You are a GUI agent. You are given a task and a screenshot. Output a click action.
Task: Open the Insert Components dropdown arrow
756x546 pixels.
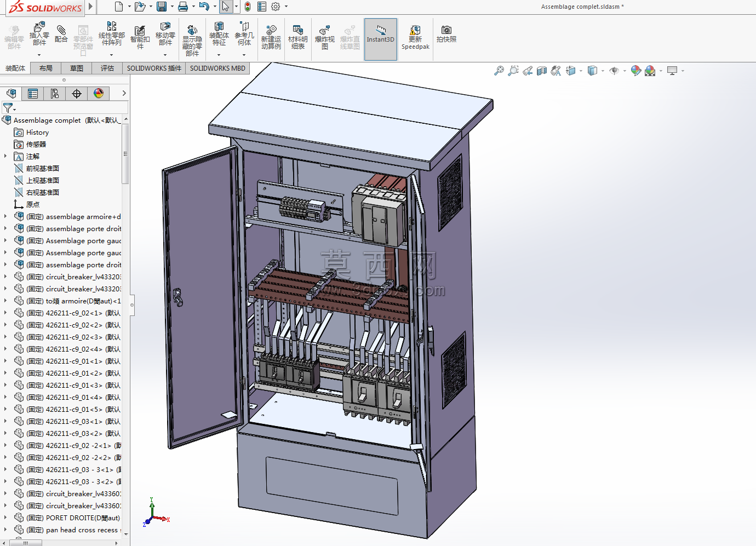click(39, 55)
